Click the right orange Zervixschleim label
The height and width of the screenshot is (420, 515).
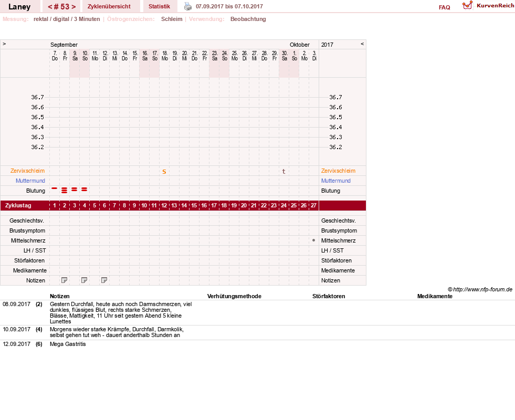[x=338, y=171]
